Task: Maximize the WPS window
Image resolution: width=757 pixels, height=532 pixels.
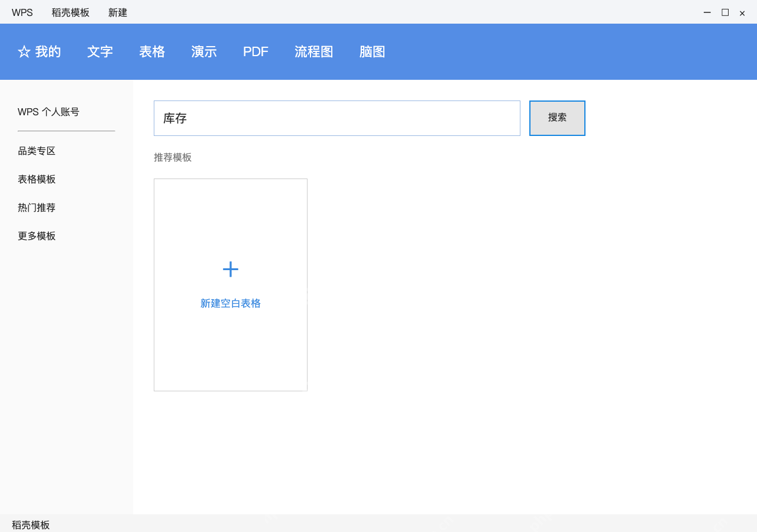Action: 725,12
